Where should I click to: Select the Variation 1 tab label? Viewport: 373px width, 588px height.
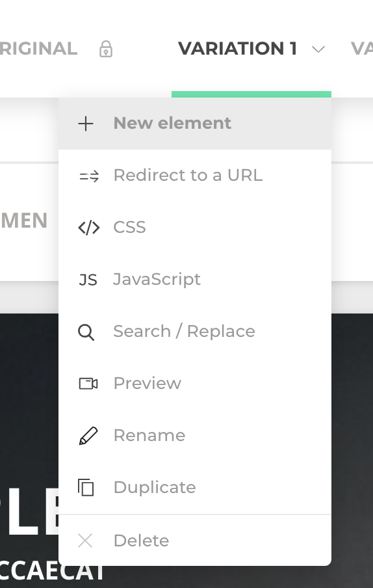click(237, 49)
